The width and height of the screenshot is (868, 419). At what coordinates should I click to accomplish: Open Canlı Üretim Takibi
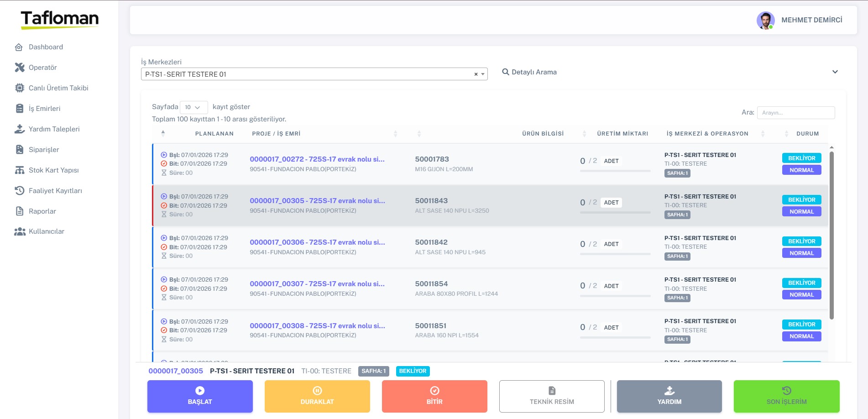pyautogui.click(x=58, y=88)
